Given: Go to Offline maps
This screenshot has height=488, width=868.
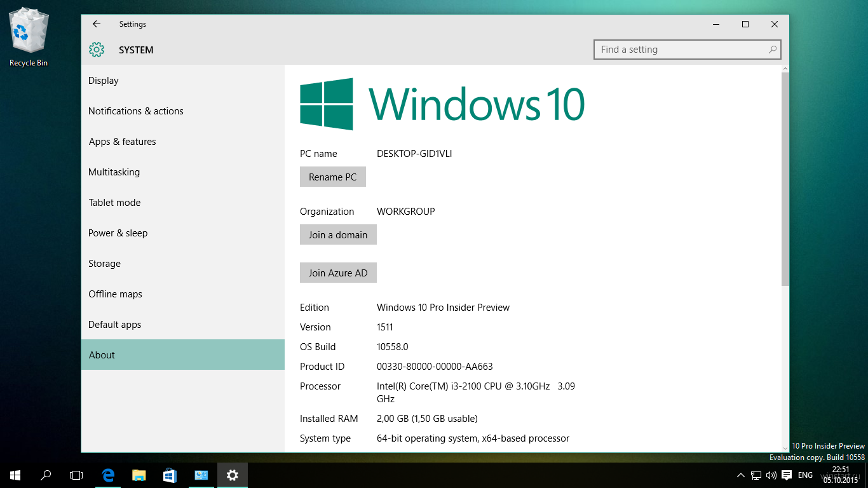Looking at the screenshot, I should tap(183, 294).
